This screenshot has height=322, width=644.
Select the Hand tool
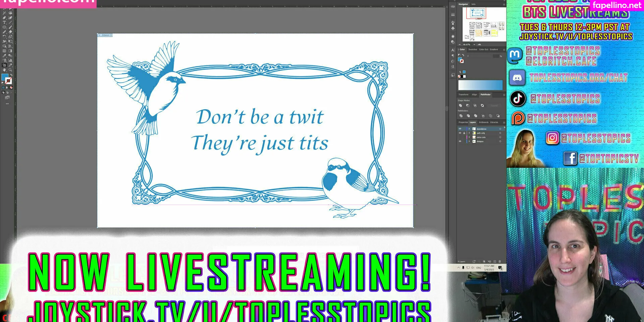click(4, 70)
